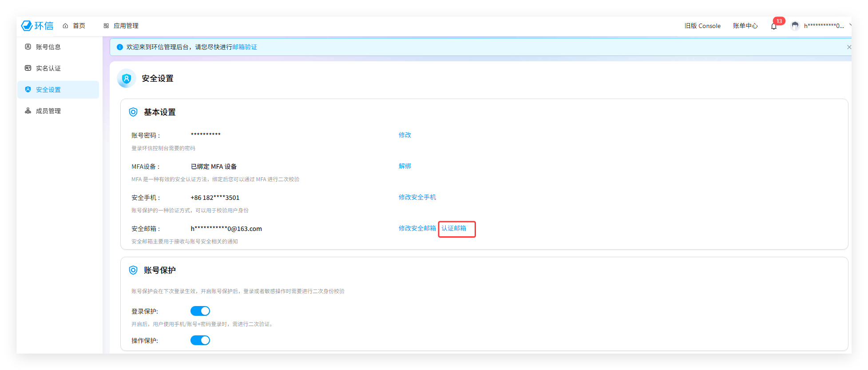Click the 成员管理 sidebar icon

[28, 111]
